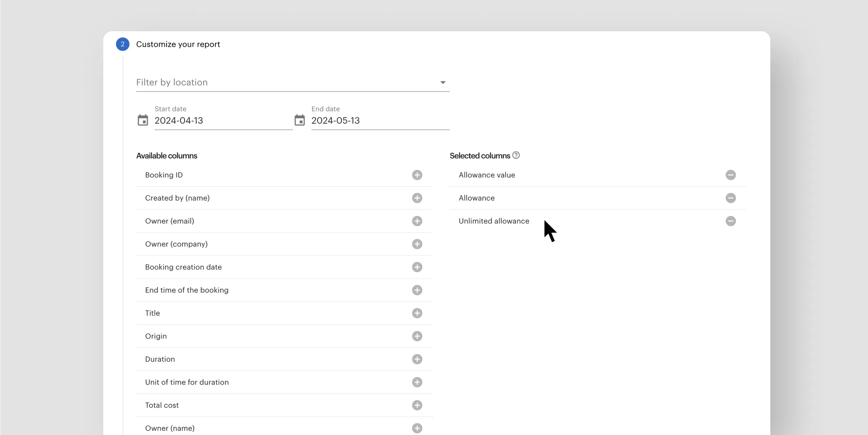Edit the Start date field 2024-04-13
Image resolution: width=868 pixels, height=435 pixels.
point(224,121)
